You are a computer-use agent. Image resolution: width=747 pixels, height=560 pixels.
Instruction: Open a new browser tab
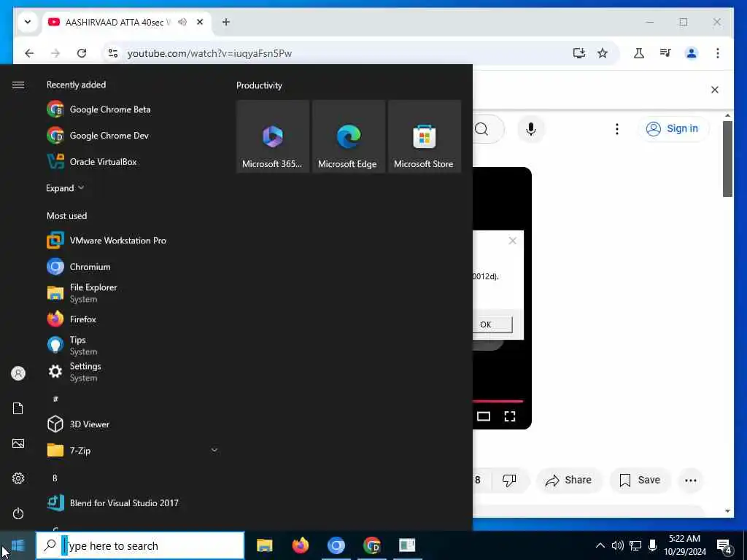[x=226, y=22]
